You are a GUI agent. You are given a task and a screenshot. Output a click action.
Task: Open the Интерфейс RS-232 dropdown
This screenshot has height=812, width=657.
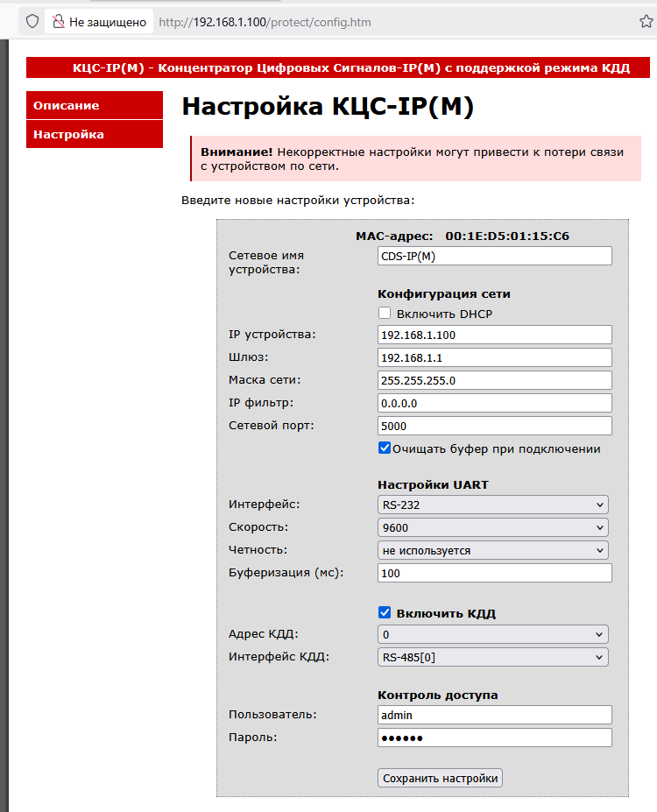tap(493, 505)
